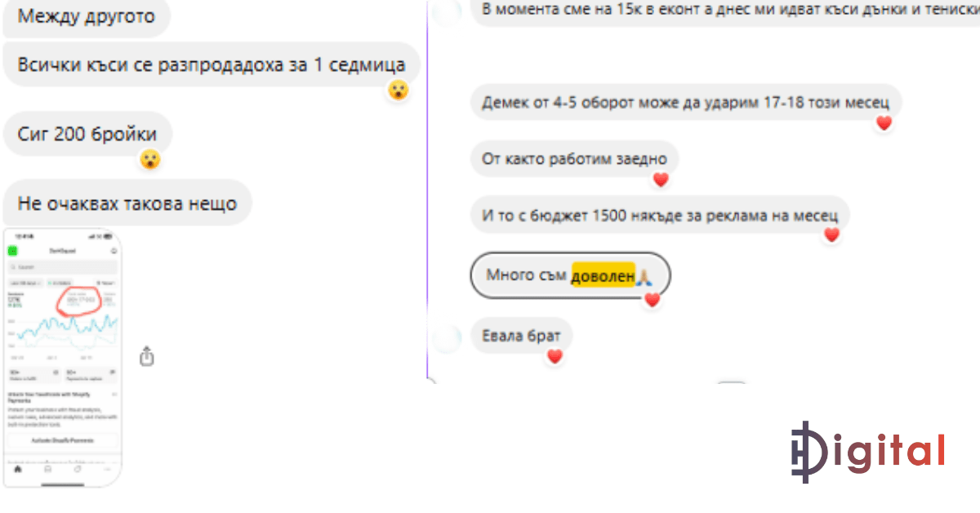
Task: Open the Shopify analytics screenshot thumbnail
Action: point(62,358)
